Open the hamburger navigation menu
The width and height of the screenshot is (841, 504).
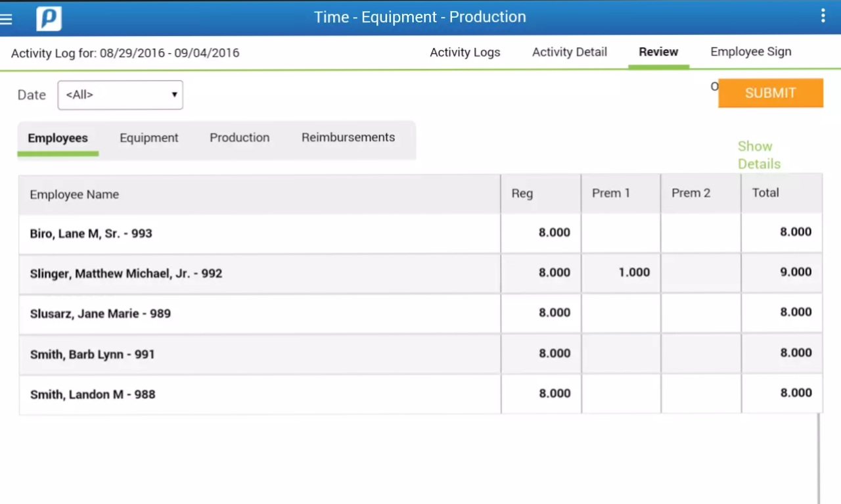pos(7,18)
